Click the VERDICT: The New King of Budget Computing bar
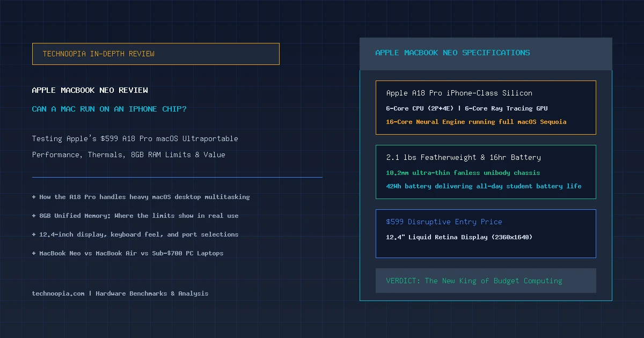The width and height of the screenshot is (644, 338). 486,281
